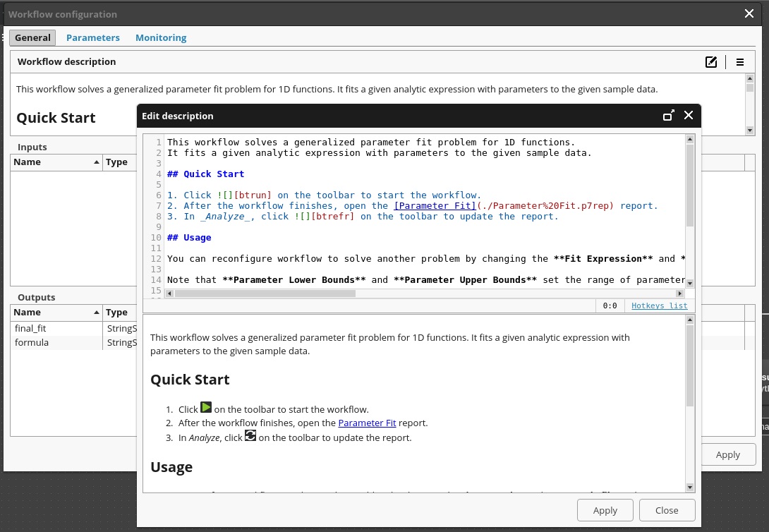Open the workflow description hamburger menu

click(740, 62)
